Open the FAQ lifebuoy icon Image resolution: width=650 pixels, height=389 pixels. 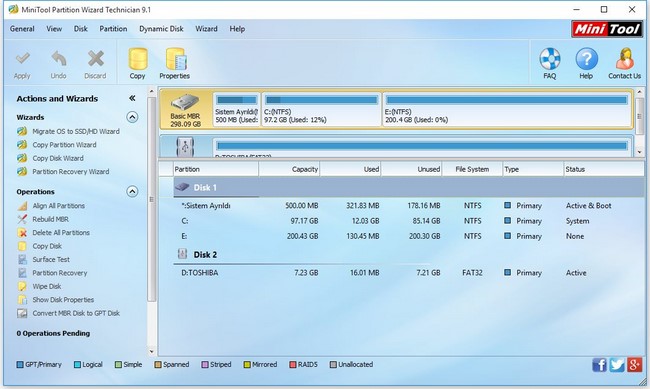coord(550,63)
